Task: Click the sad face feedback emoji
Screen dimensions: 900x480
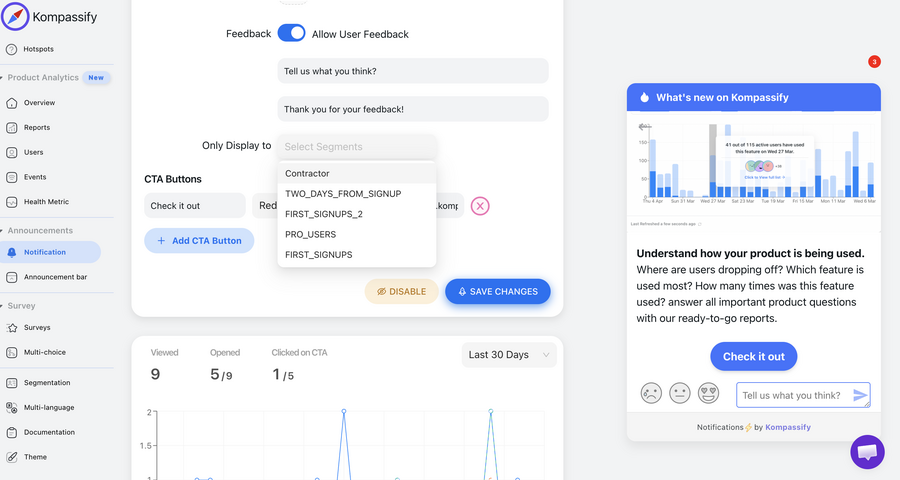Action: click(651, 393)
